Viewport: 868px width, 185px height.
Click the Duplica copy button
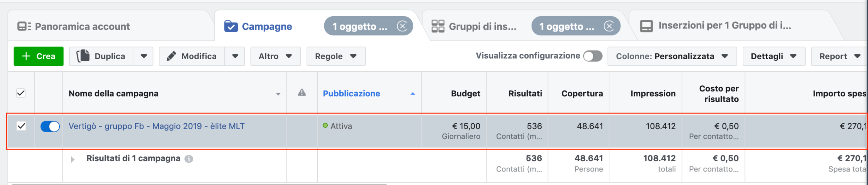click(101, 56)
